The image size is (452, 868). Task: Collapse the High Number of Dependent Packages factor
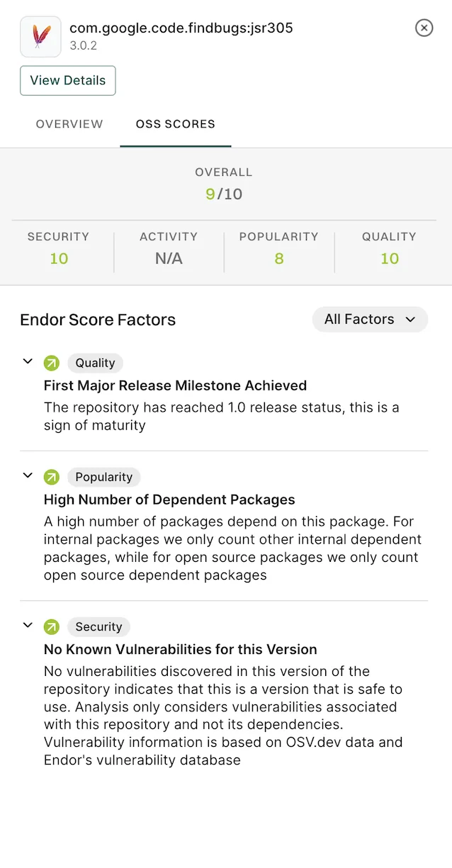[27, 475]
